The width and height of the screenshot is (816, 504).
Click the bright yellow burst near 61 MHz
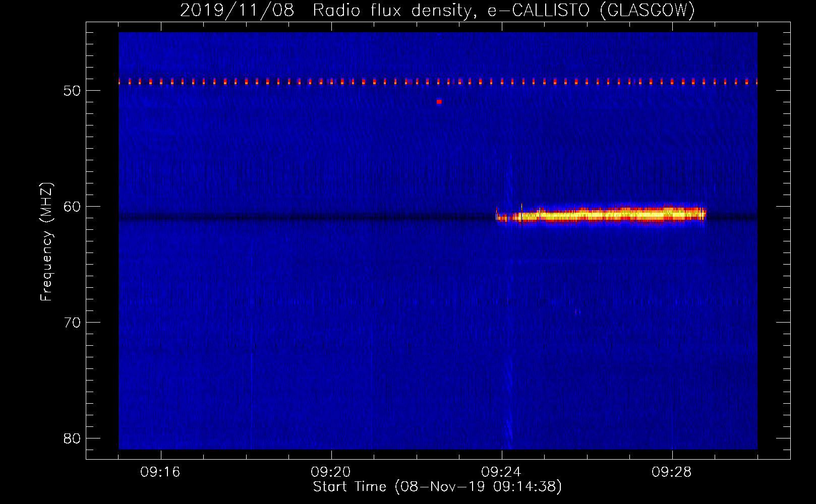tap(601, 215)
